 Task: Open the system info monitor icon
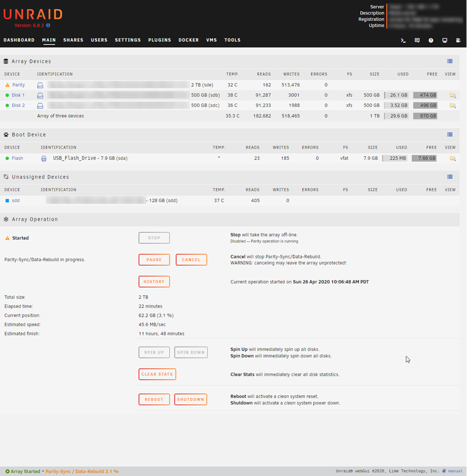click(x=445, y=40)
